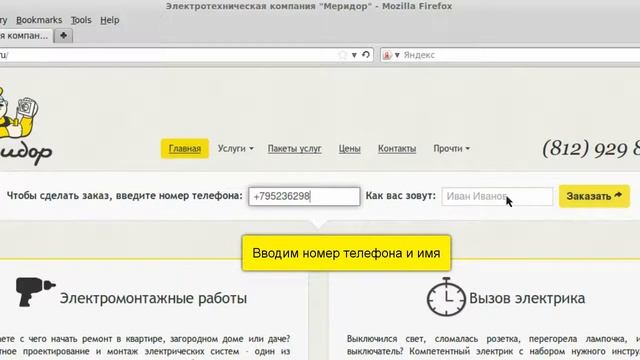Select the current browser tab
640x360 pixels.
coord(25,36)
